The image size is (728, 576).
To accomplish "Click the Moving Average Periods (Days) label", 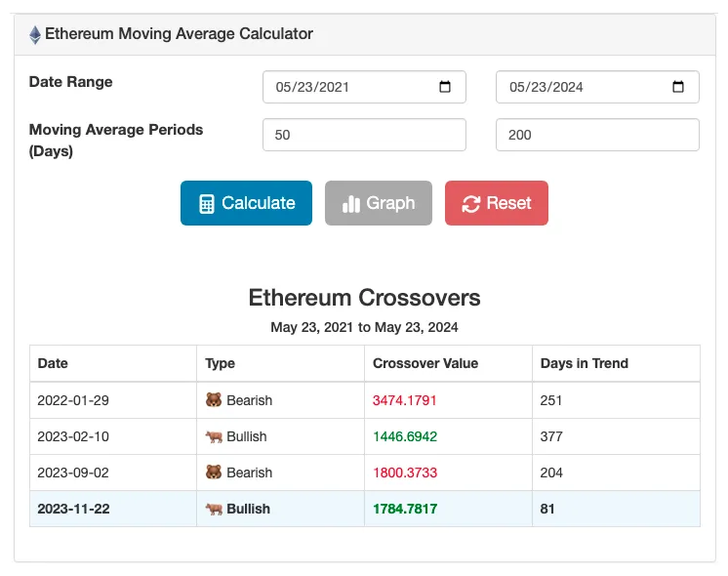I will (x=116, y=140).
